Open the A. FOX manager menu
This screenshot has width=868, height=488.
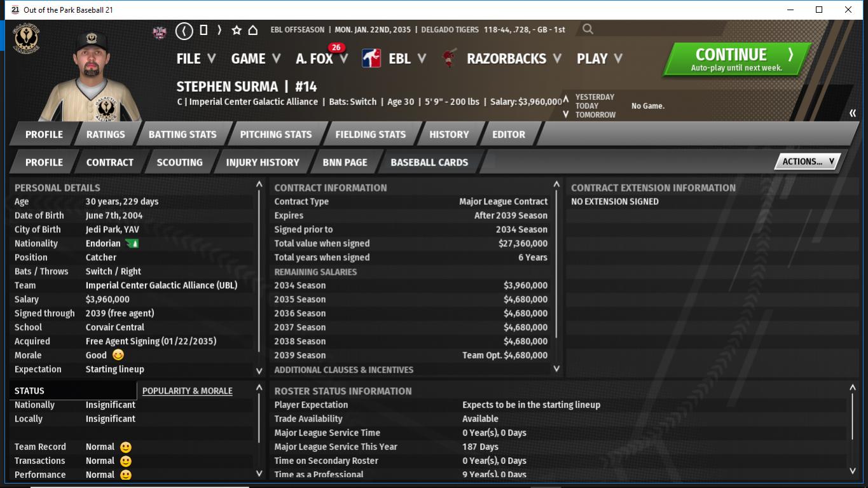click(322, 59)
